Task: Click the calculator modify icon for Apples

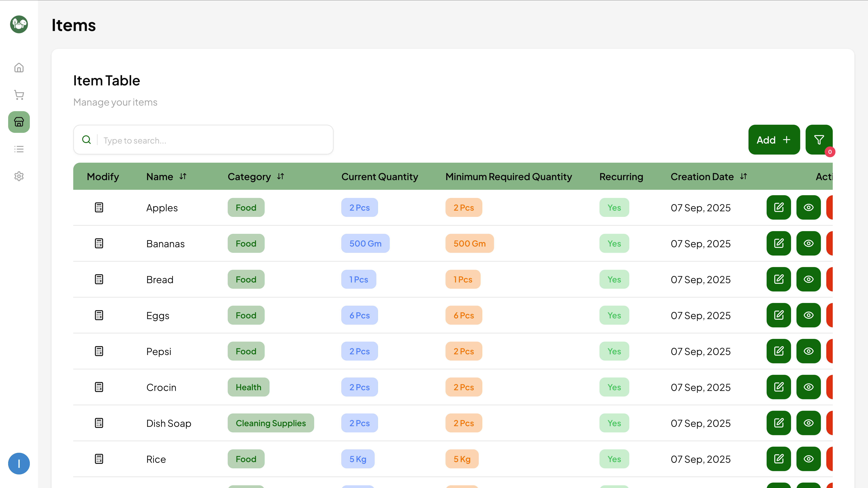Action: point(99,207)
